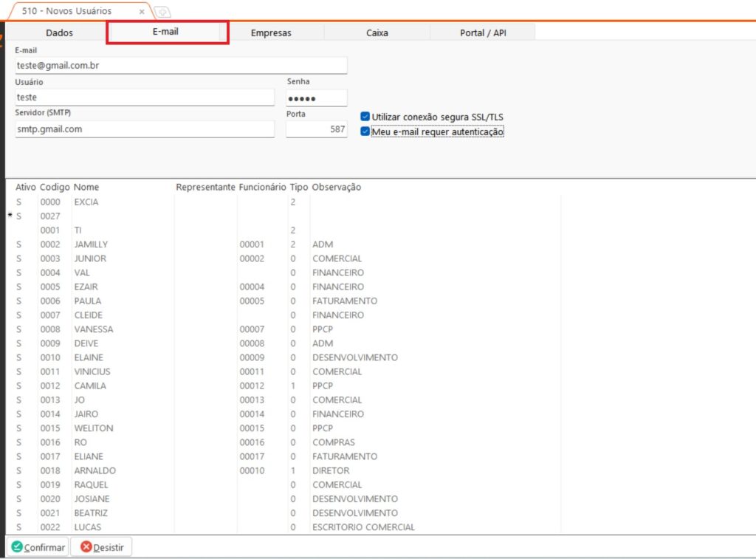Click the new tab icon beside Novos Usuários
This screenshot has height=559, width=756.
pyautogui.click(x=162, y=12)
